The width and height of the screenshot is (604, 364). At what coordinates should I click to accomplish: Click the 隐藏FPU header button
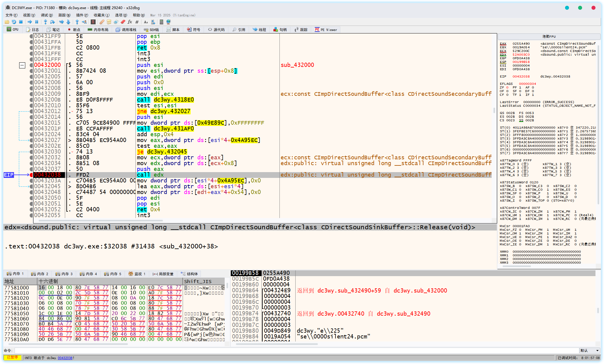pos(549,36)
